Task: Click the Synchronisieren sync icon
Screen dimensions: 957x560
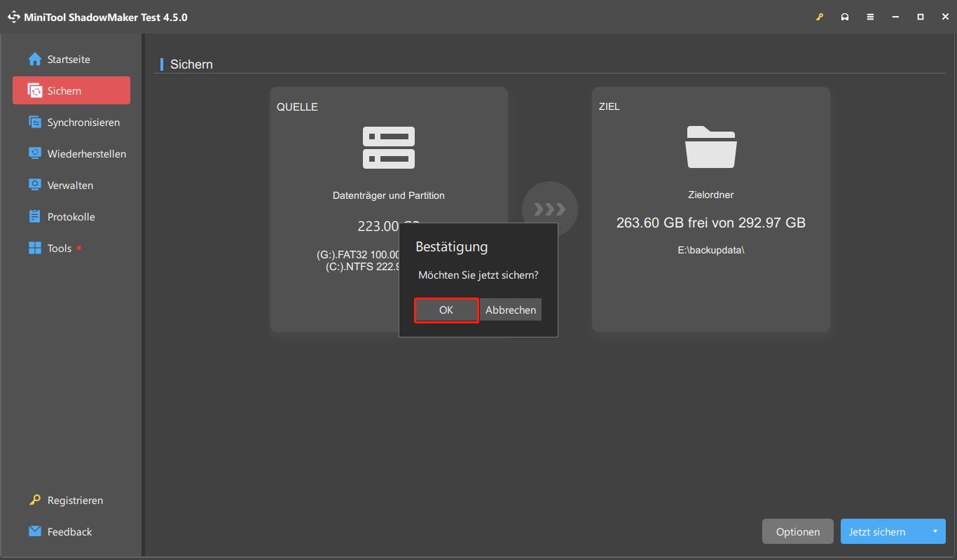Action: coord(34,122)
